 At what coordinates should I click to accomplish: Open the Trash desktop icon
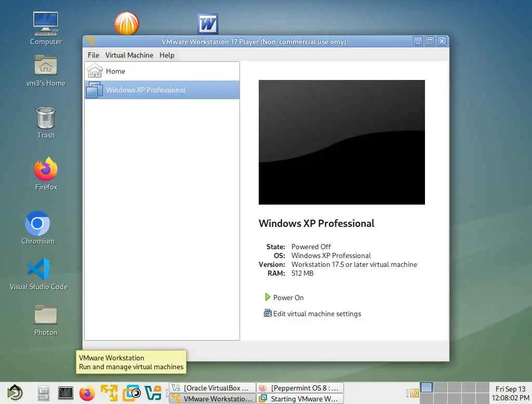tap(46, 123)
